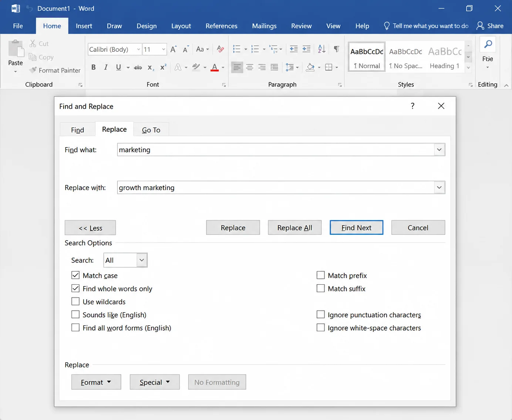The height and width of the screenshot is (420, 512).
Task: Decrease paragraph indent
Action: tap(294, 49)
